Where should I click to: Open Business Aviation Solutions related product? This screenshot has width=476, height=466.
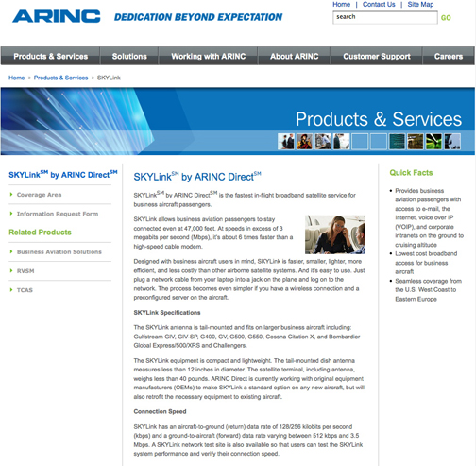click(59, 252)
